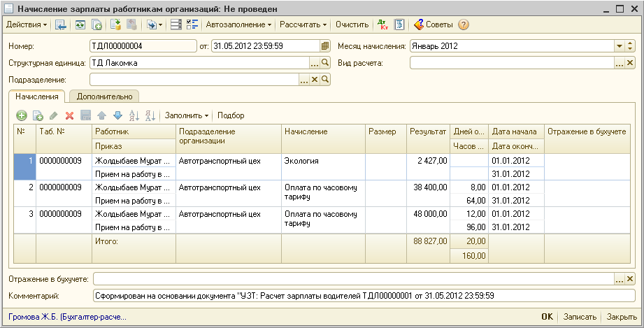Adjust Месяц начисления with spinner arrows

click(630, 46)
